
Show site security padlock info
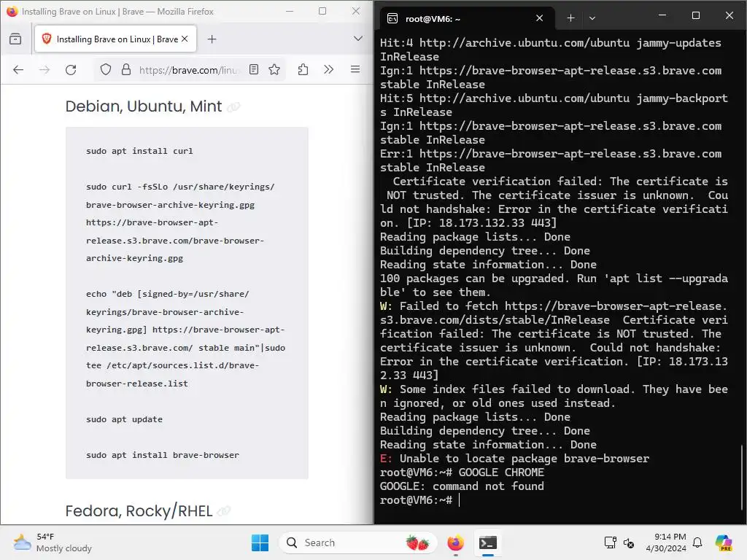pos(126,70)
